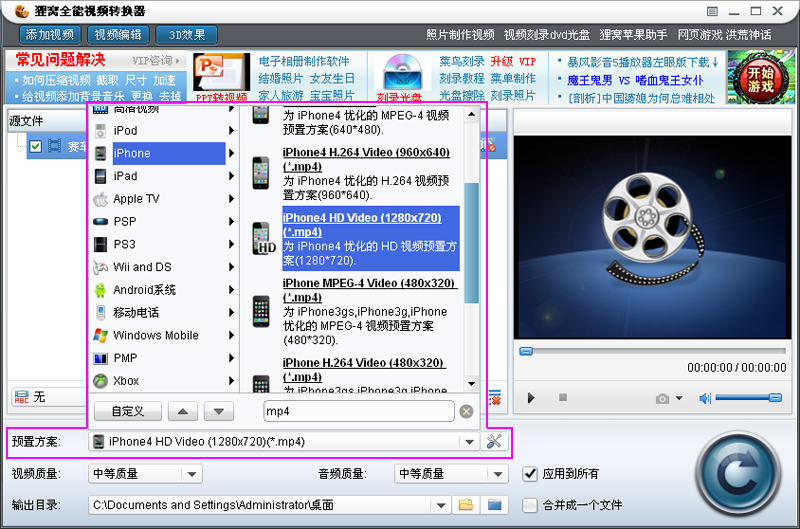Open 狸窝苹果助手 link
The image size is (800, 529).
[x=633, y=35]
